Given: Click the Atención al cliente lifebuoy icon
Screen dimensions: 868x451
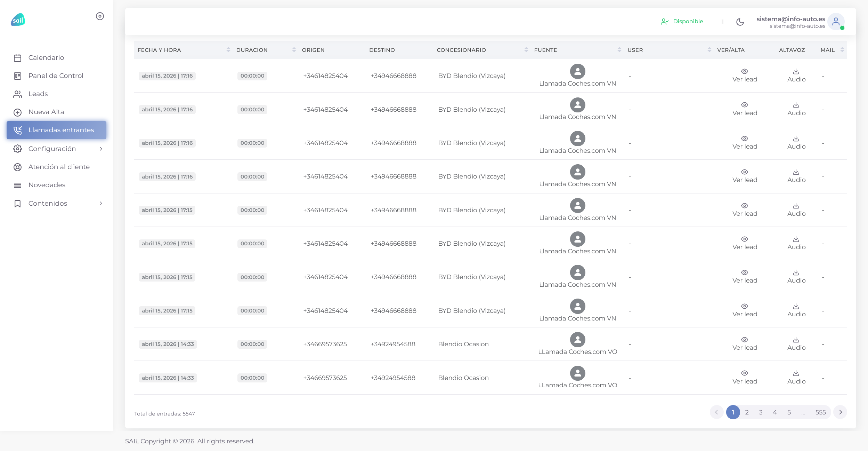Looking at the screenshot, I should pos(17,167).
